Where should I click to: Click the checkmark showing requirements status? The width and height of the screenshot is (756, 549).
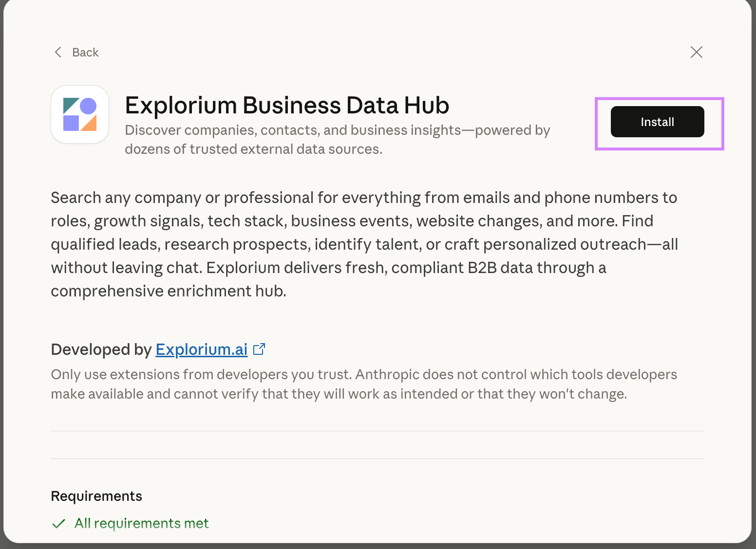(58, 523)
